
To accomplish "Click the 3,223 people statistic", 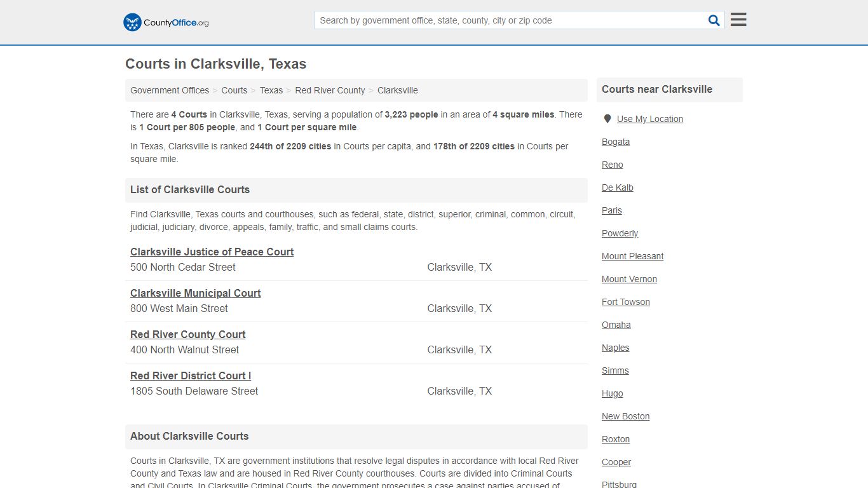I will tap(411, 114).
